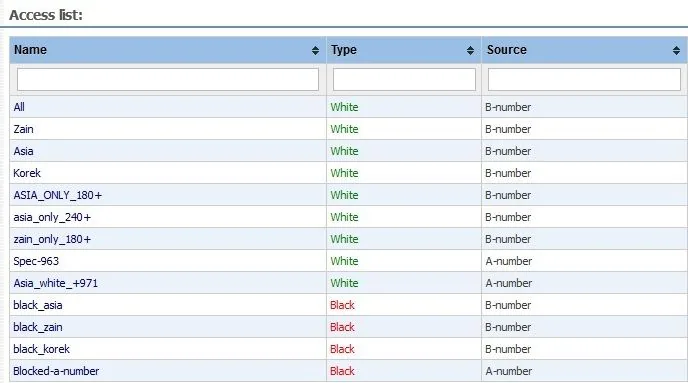Screen dimensions: 688x383
Task: Focus the Source filter input box
Action: coord(584,79)
